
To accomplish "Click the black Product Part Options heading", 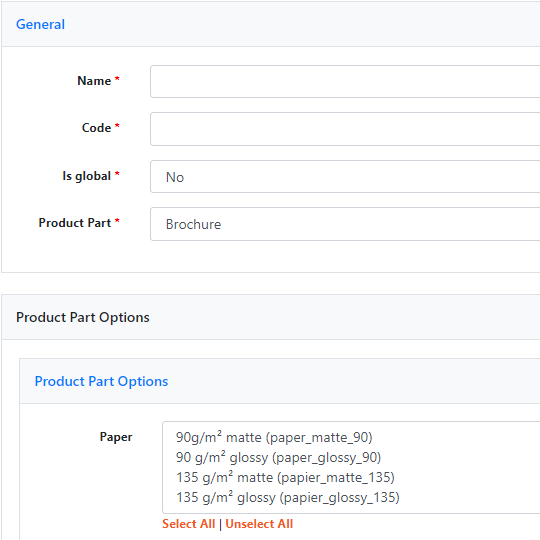I will (x=83, y=318).
